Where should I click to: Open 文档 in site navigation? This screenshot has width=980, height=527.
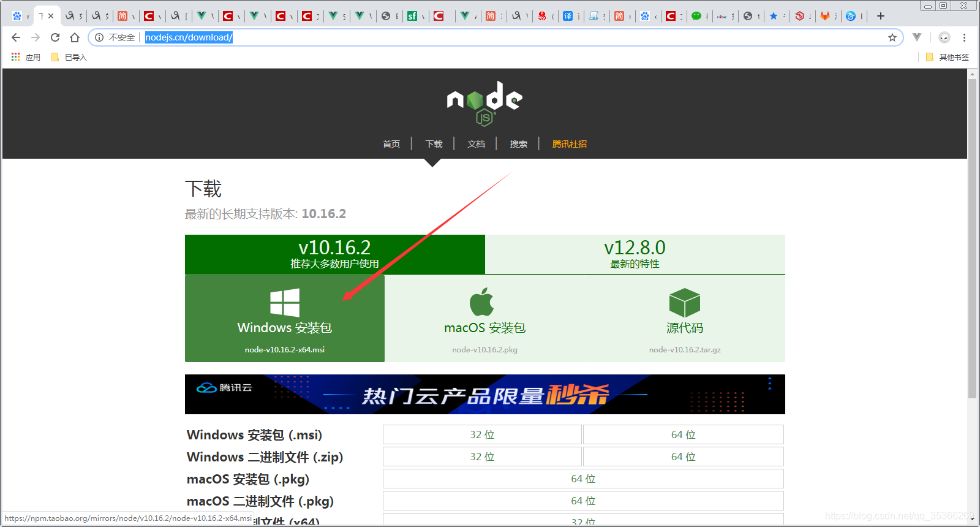(476, 144)
